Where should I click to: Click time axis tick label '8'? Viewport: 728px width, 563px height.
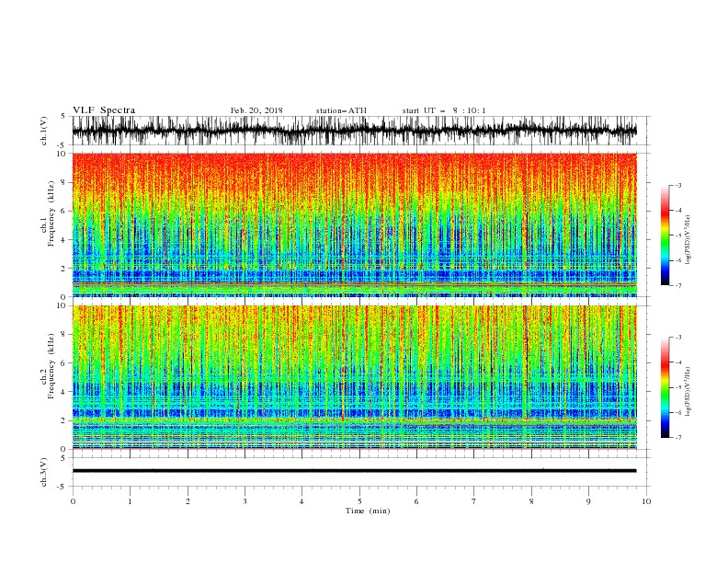click(x=531, y=501)
